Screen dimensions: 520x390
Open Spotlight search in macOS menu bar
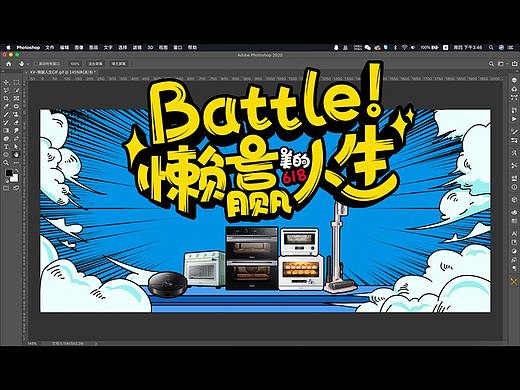click(491, 47)
